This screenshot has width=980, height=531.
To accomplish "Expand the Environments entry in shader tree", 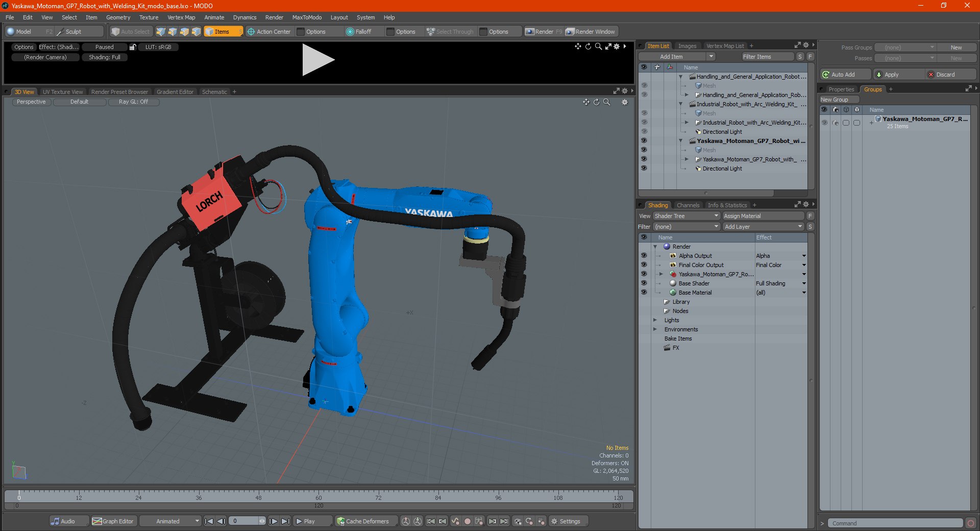I will point(655,329).
